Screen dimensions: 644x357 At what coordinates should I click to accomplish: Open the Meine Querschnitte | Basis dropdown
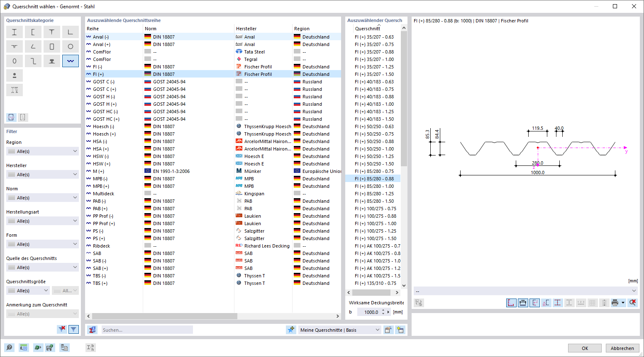pyautogui.click(x=340, y=330)
